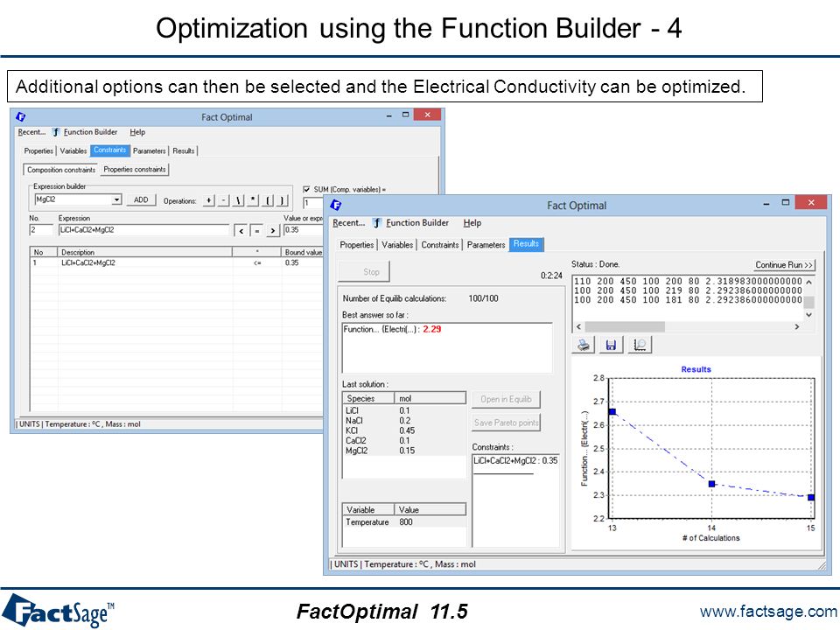
Task: Switch to Properties tab in the front window
Action: point(356,245)
